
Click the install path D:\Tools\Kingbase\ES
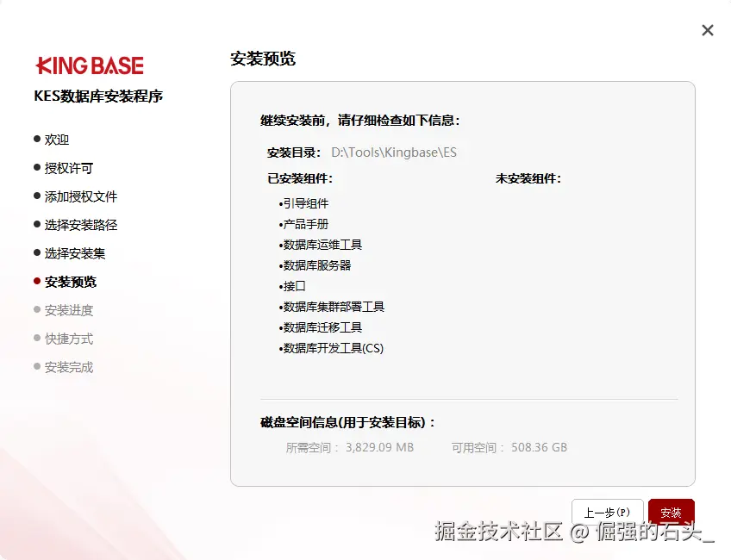(x=393, y=152)
